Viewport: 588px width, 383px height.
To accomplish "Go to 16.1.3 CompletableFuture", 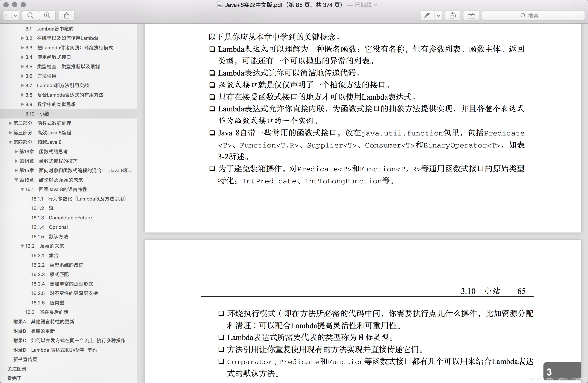I will [61, 217].
